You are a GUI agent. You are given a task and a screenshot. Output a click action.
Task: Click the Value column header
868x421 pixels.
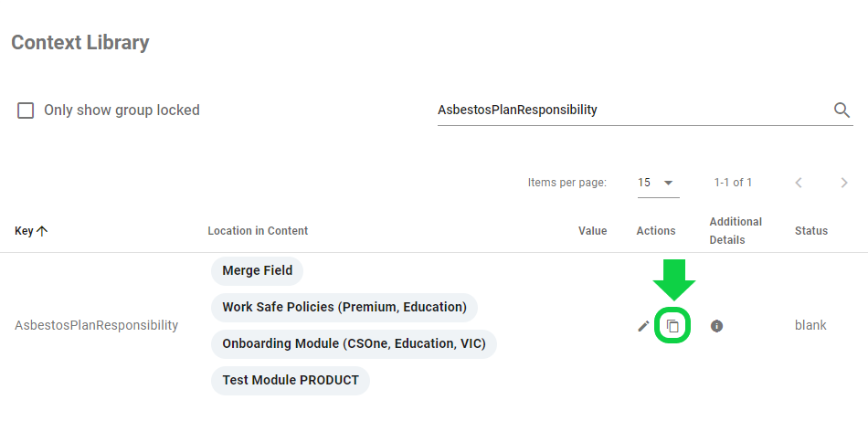tap(592, 231)
